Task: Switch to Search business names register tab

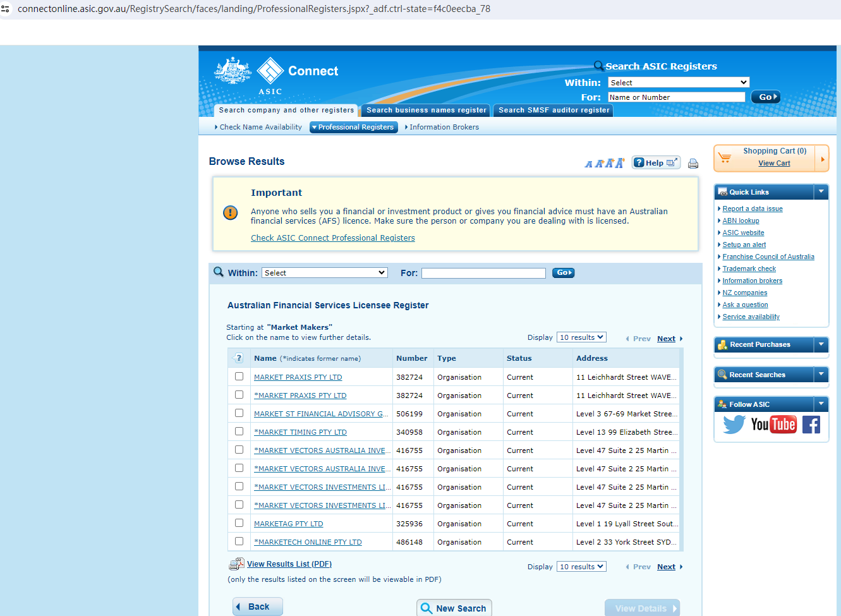Action: (x=427, y=110)
